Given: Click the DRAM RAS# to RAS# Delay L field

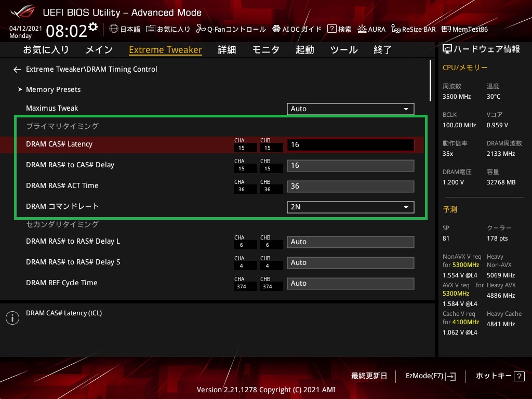Looking at the screenshot, I should click(351, 242).
